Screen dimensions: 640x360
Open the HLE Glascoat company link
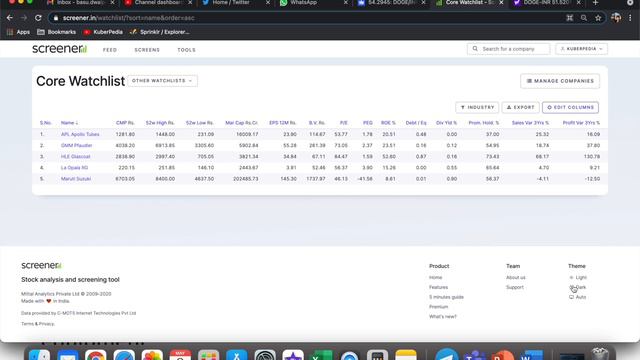(76, 156)
